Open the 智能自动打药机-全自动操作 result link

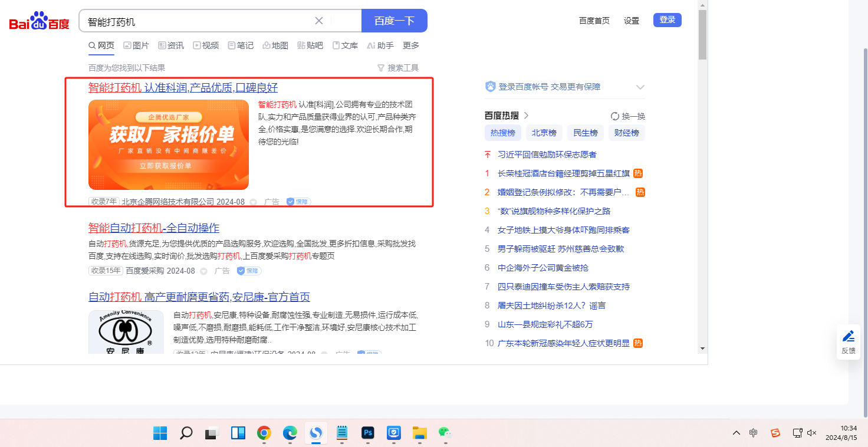coord(154,228)
